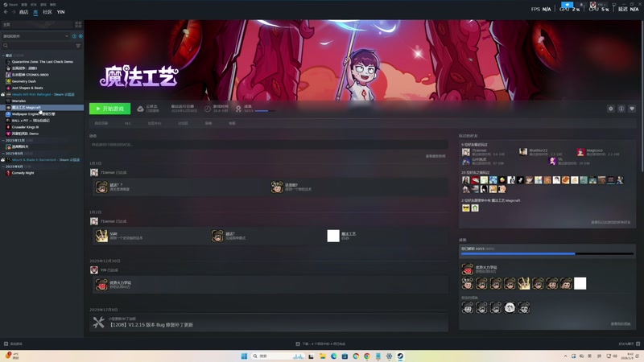
Task: Open game settings gear icon
Action: tap(611, 109)
